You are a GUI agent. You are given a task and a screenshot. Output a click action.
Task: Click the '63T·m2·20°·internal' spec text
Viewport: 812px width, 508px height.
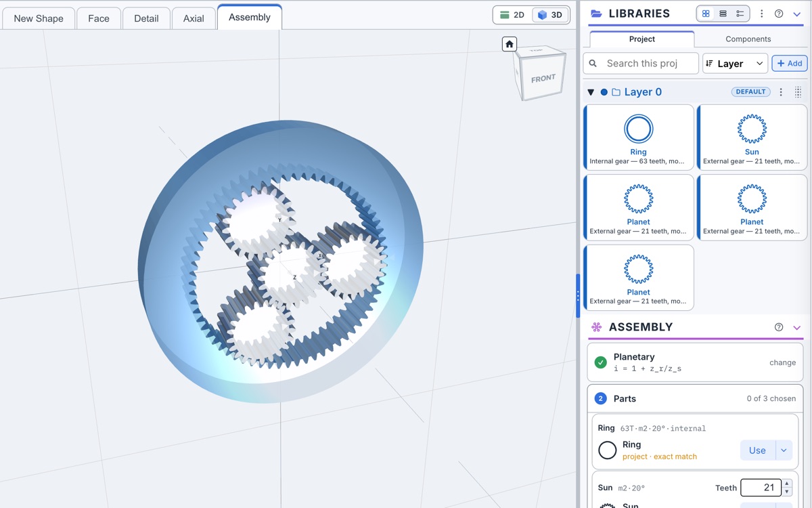(x=663, y=428)
